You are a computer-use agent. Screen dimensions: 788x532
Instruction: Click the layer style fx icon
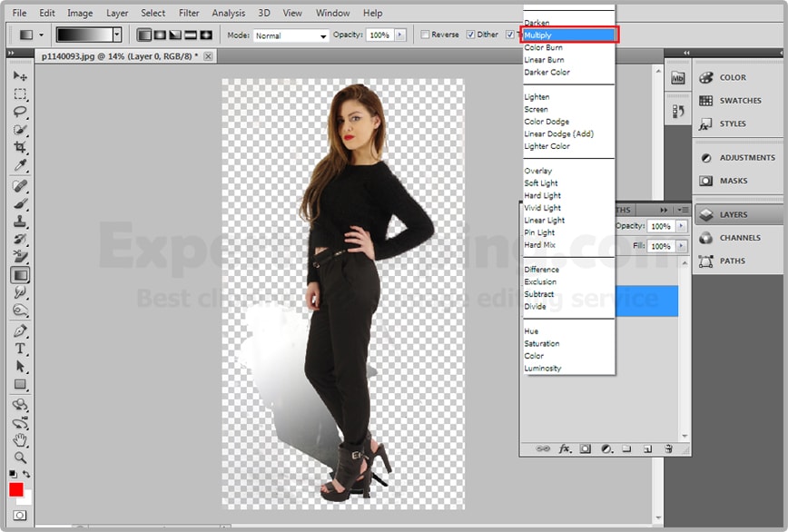565,448
